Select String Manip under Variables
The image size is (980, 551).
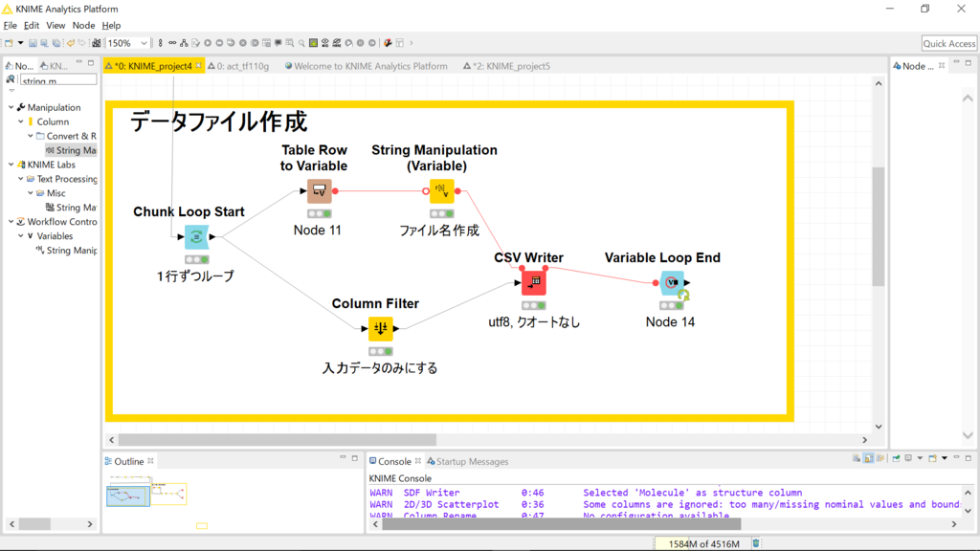pyautogui.click(x=66, y=251)
